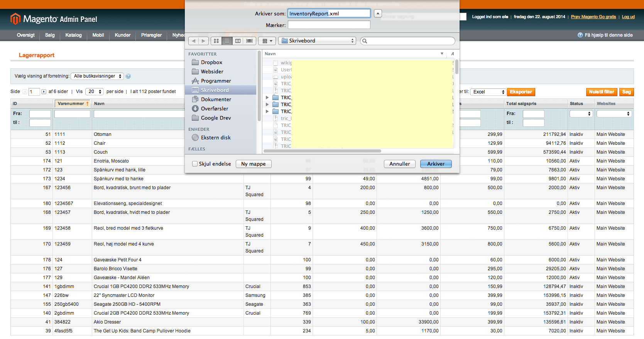
Task: Open the Kunder menu
Action: (122, 35)
